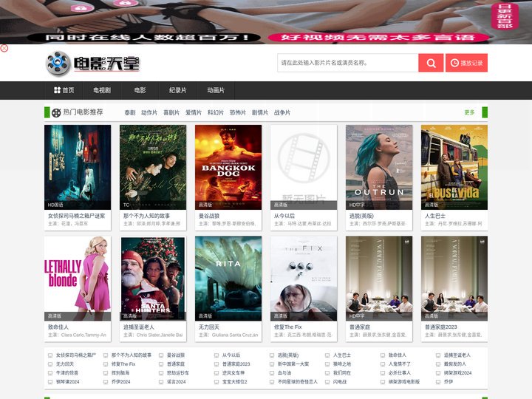
Task: Open 我们同在 in the title list
Action: [342, 373]
